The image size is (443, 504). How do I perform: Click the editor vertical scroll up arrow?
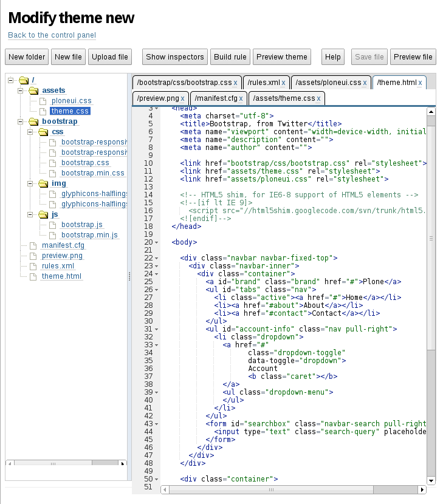pos(431,112)
